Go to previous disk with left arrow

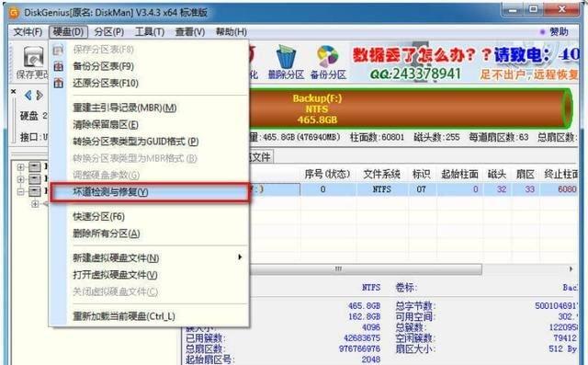click(x=28, y=96)
